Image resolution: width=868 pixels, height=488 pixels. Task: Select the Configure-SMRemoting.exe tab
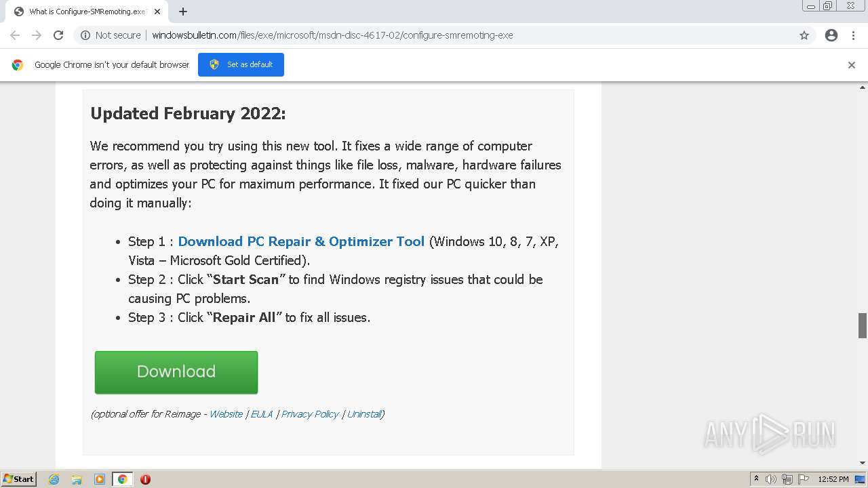[x=86, y=12]
